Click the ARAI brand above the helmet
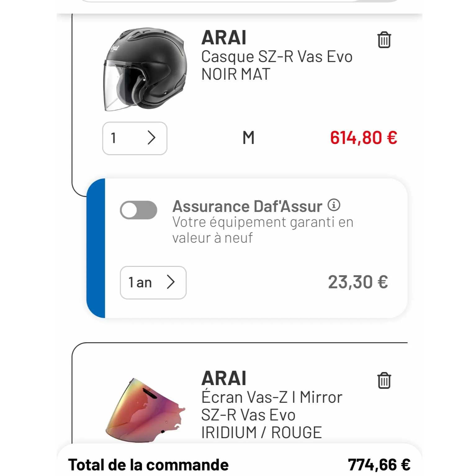This screenshot has width=476, height=476. pos(224,38)
